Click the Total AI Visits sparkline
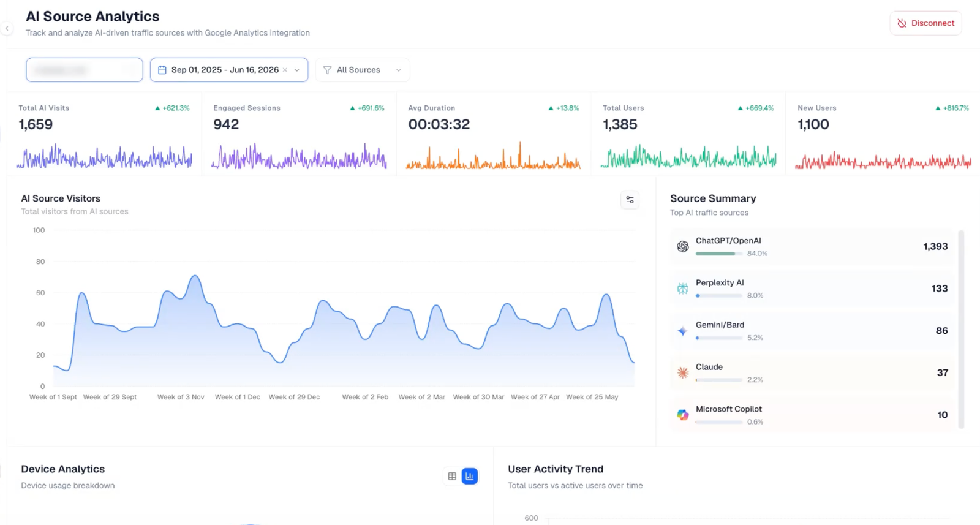 pos(104,156)
